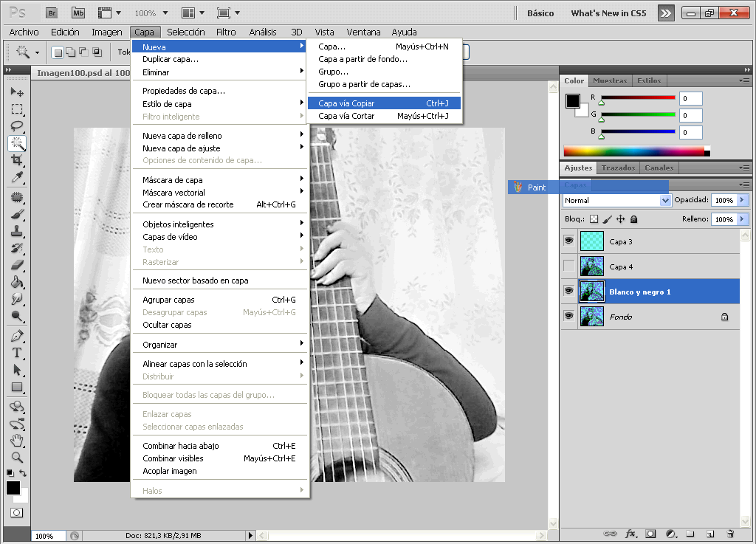The image size is (756, 544).
Task: Select the Capa 3 layer thumbnail
Action: [591, 241]
